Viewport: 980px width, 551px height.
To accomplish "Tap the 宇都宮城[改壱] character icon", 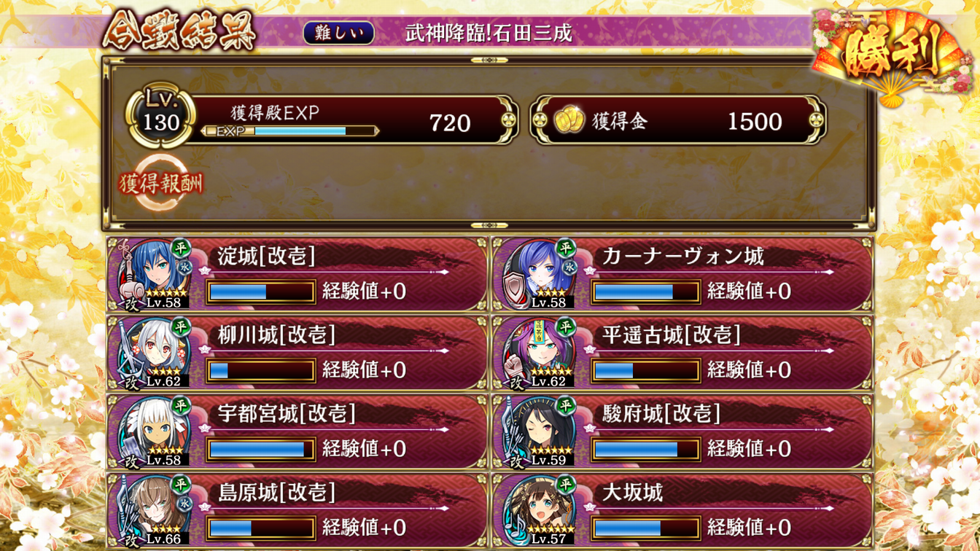I will tap(153, 431).
